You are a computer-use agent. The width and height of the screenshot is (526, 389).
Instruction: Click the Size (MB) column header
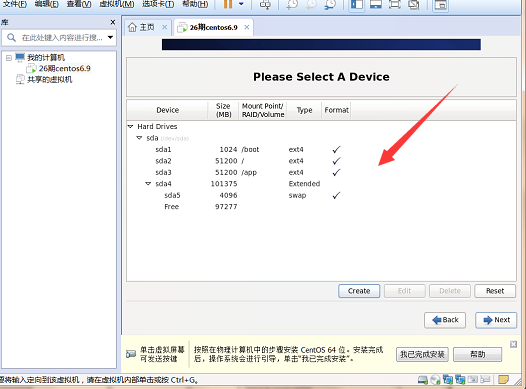point(223,110)
